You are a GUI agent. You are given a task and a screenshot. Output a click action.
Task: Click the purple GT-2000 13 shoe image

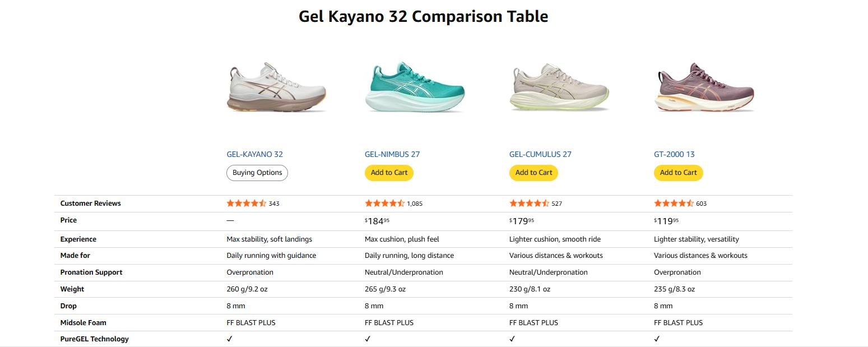pyautogui.click(x=704, y=88)
